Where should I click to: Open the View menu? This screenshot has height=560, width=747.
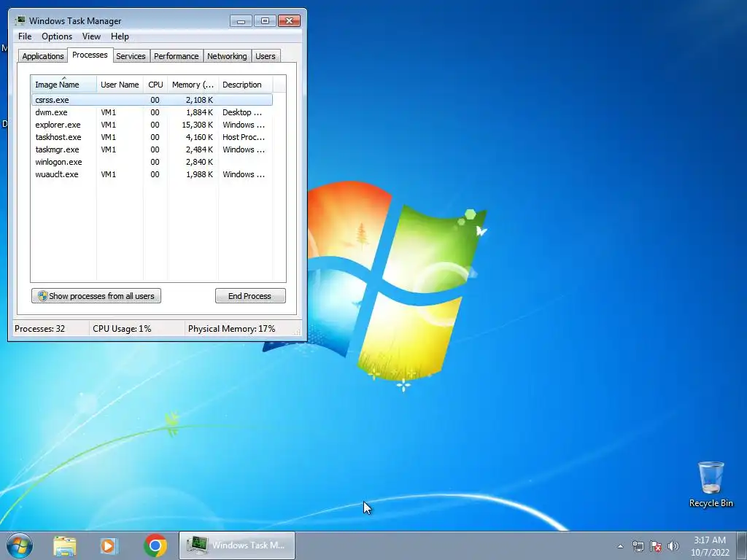click(x=91, y=36)
